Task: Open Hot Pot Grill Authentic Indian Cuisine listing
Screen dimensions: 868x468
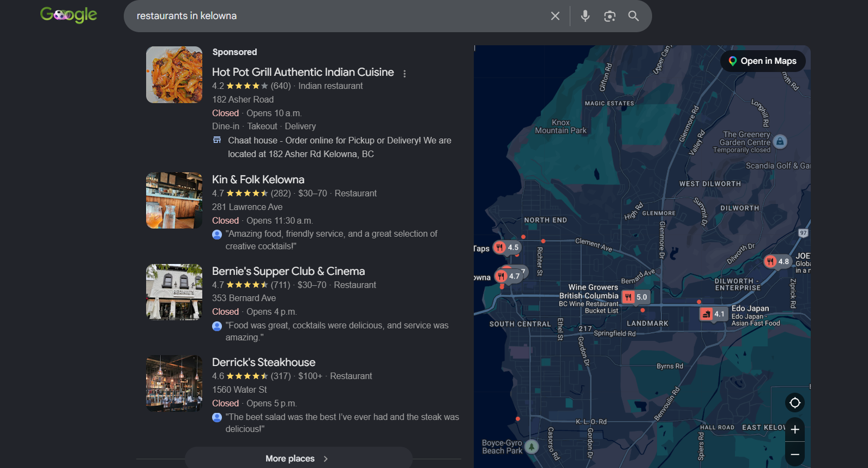Action: tap(303, 72)
